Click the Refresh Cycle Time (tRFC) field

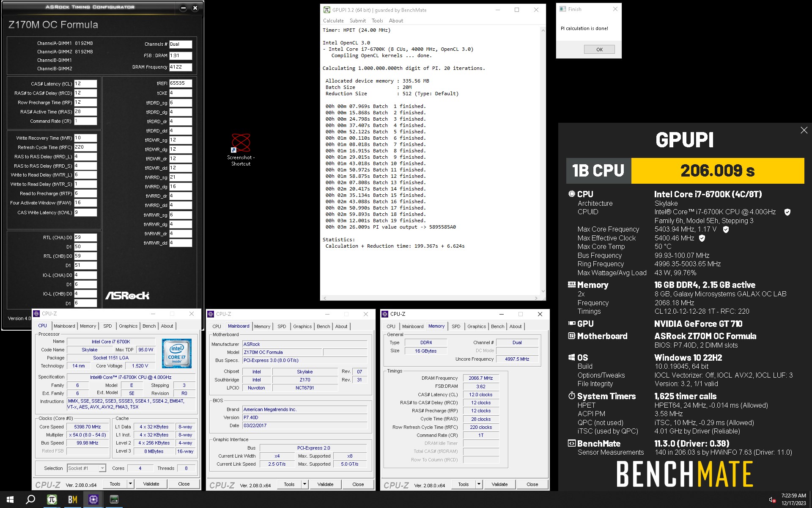[x=85, y=147]
